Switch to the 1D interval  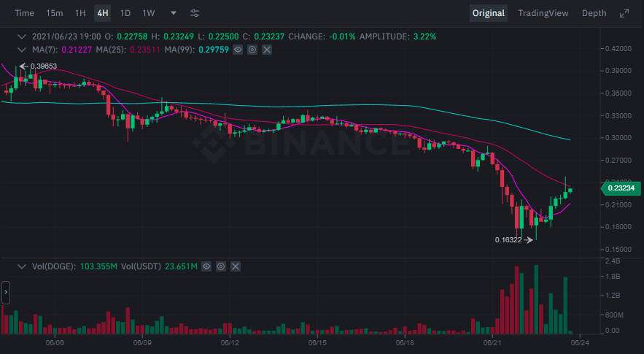coord(125,13)
